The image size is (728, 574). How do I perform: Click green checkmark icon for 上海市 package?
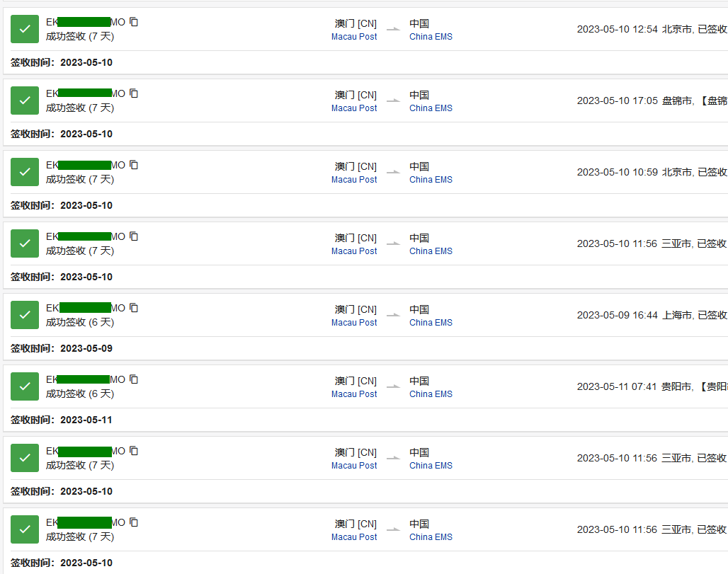[x=25, y=315]
